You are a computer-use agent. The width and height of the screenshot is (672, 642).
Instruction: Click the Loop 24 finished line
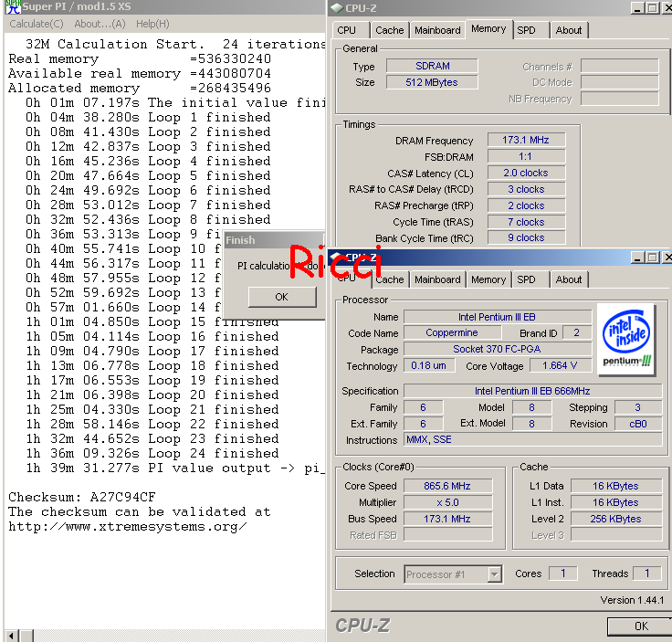coord(152,454)
